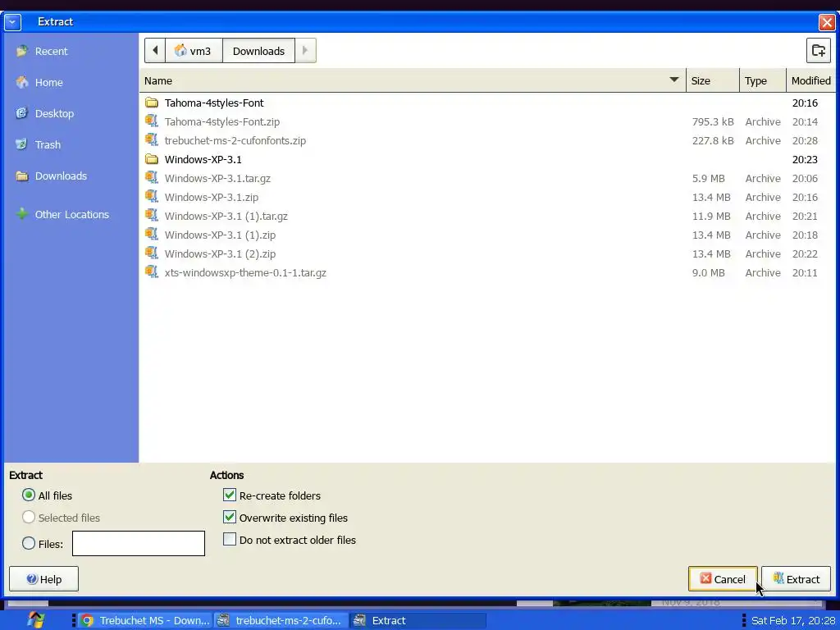840x630 pixels.
Task: Open the Start menu logo in taskbar
Action: 35,620
